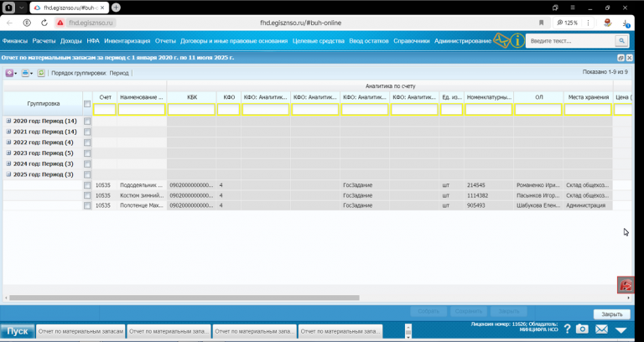
Task: Restore the report panel with the window icon
Action: click(x=621, y=58)
